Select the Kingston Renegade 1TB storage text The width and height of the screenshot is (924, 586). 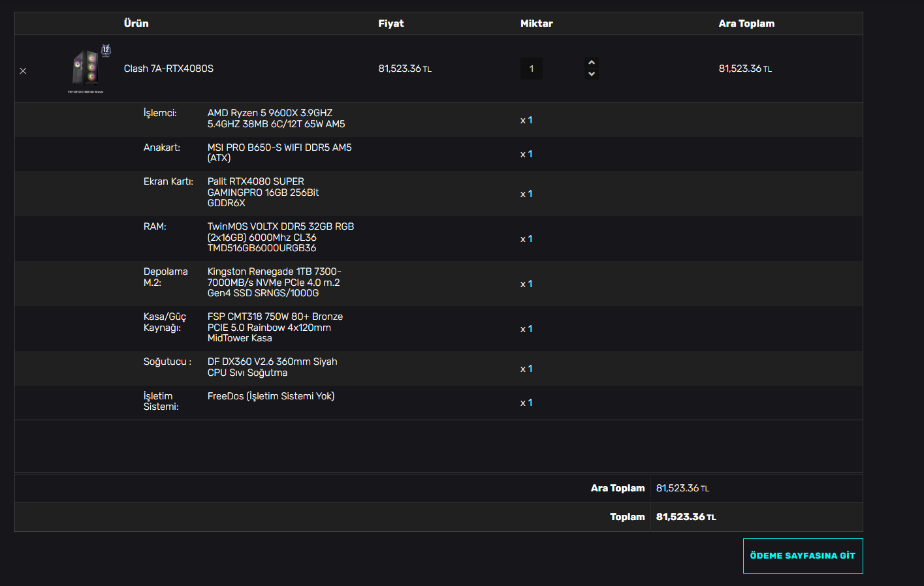[274, 283]
